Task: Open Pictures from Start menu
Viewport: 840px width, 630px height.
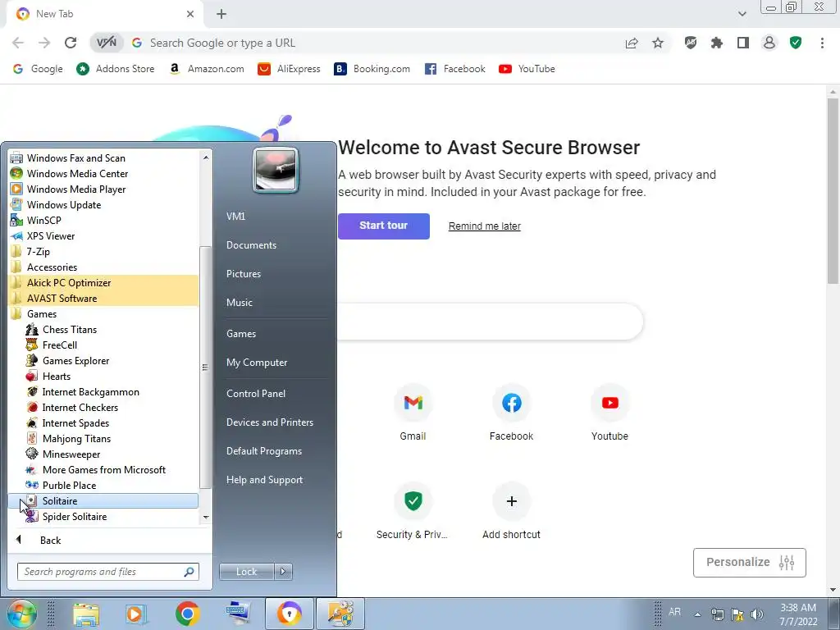Action: click(243, 274)
